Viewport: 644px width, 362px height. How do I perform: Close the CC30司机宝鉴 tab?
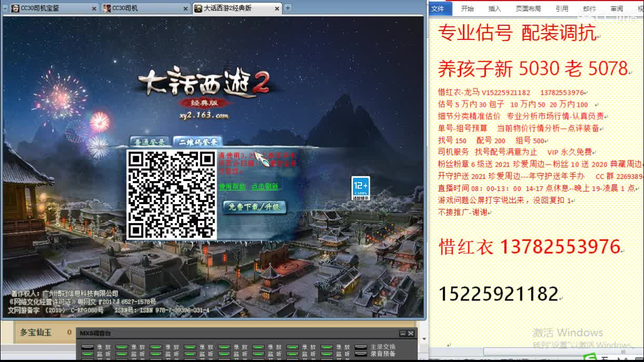pyautogui.click(x=94, y=8)
